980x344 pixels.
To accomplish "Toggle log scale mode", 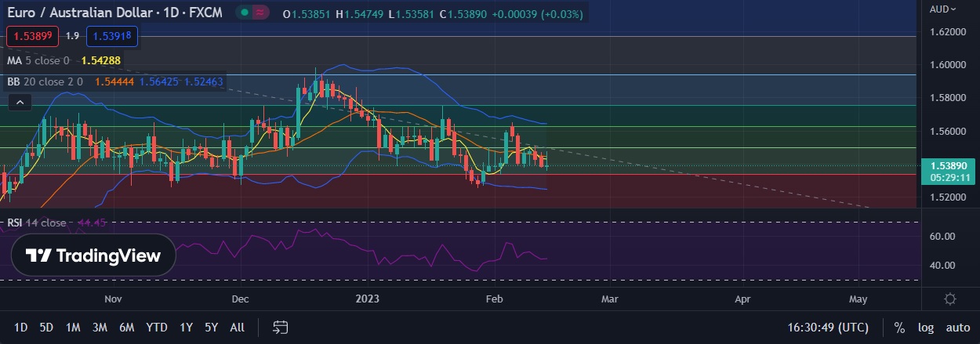I will 925,328.
